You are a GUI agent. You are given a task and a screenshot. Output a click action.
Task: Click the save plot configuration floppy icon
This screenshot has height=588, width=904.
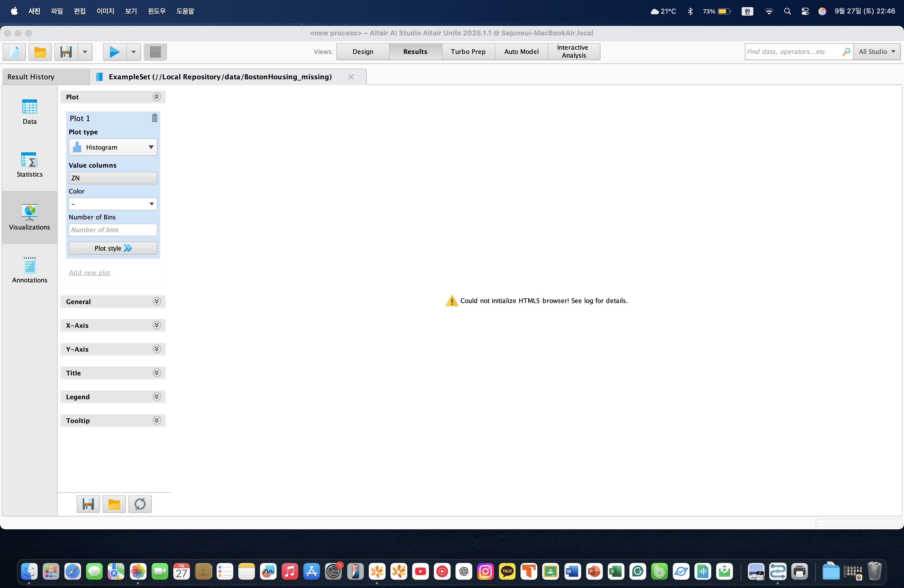[88, 504]
